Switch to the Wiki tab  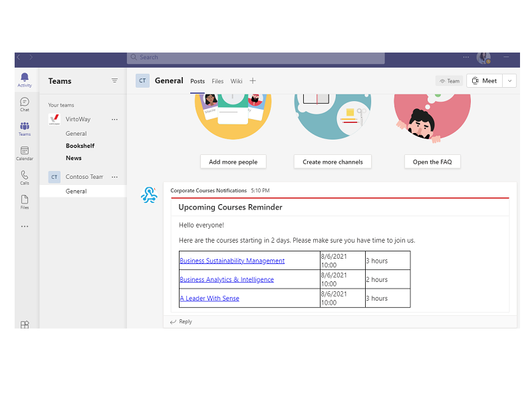tap(236, 81)
